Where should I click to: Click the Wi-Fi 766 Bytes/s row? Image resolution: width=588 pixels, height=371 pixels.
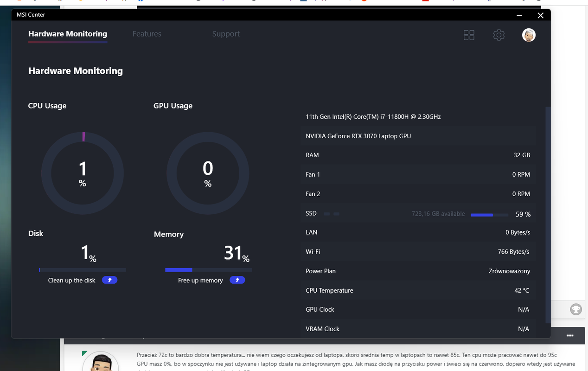418,252
